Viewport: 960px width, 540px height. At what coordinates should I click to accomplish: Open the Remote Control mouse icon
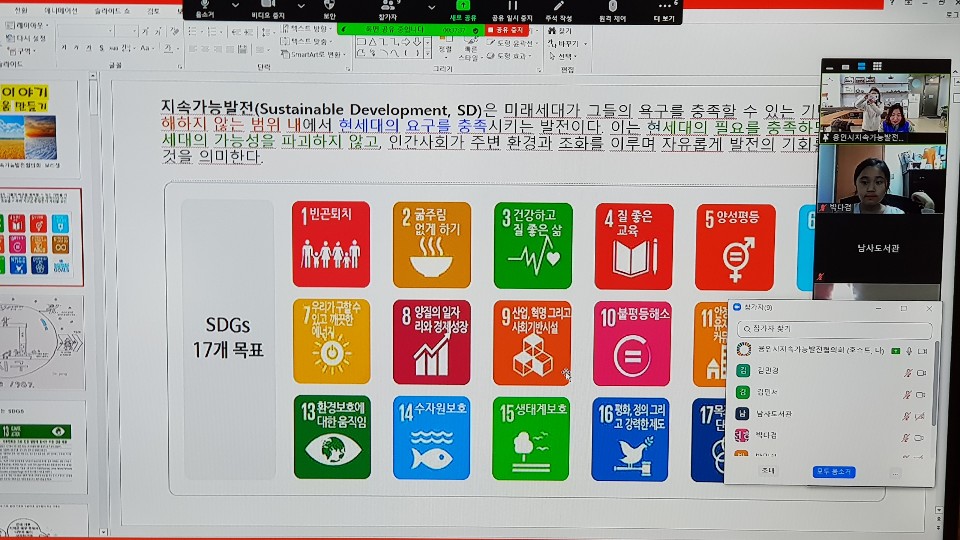[x=613, y=7]
